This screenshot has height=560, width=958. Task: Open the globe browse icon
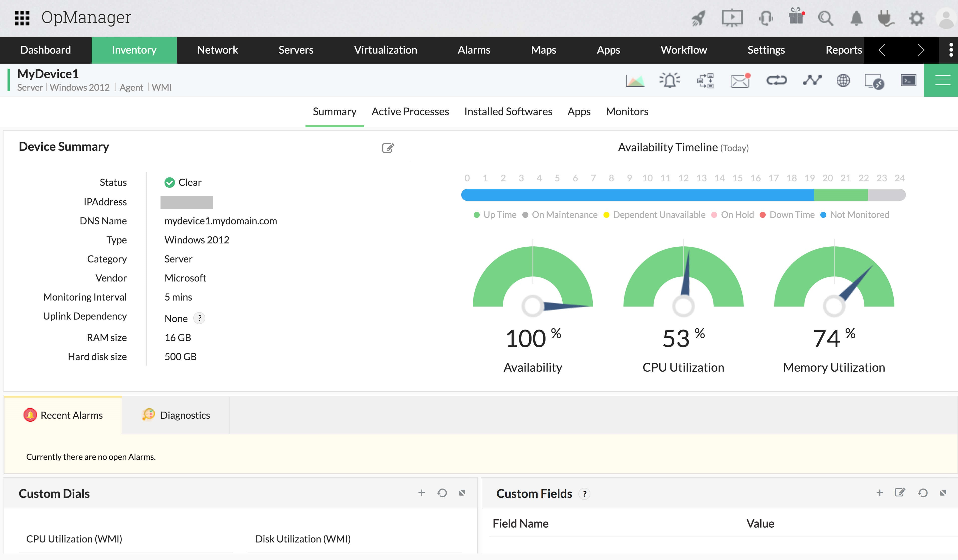[x=843, y=80]
